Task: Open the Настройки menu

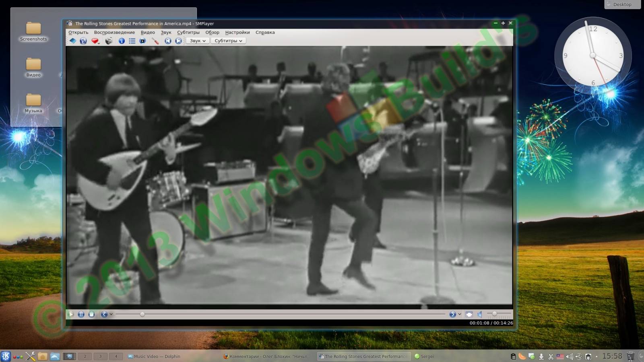Action: point(237,32)
